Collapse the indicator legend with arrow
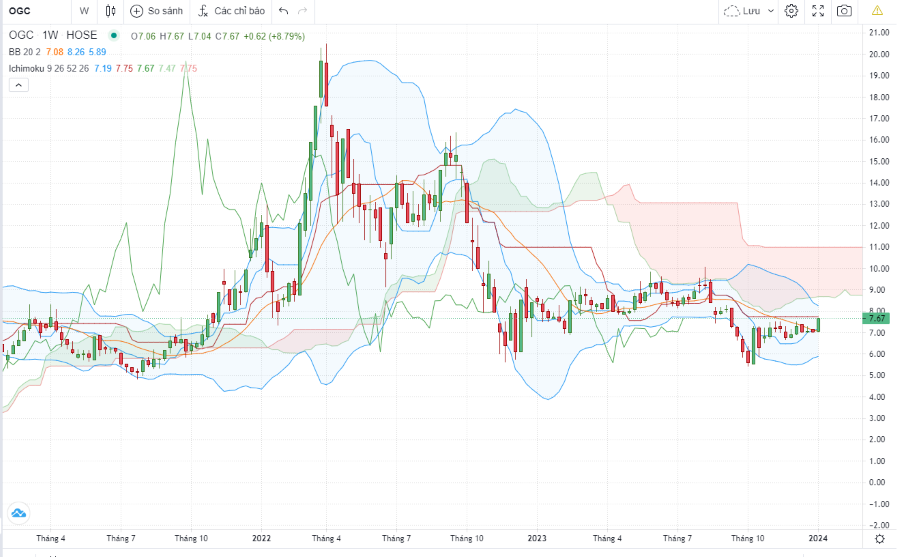This screenshot has height=557, width=900. coord(17,86)
